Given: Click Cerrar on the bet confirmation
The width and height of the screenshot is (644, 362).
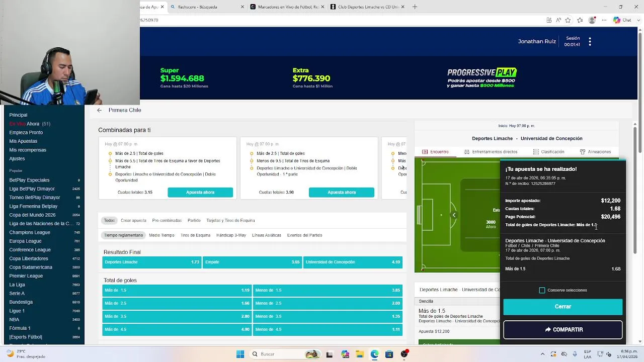Looking at the screenshot, I should point(562,307).
